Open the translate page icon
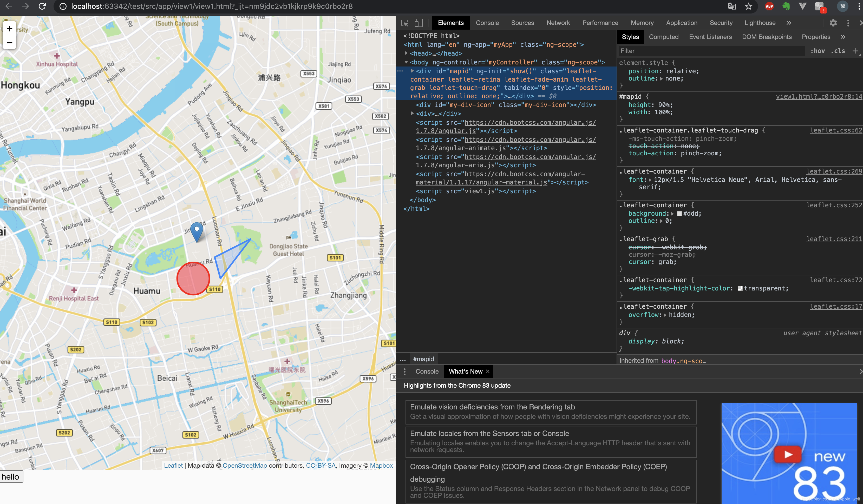This screenshot has width=863, height=504. (x=732, y=6)
